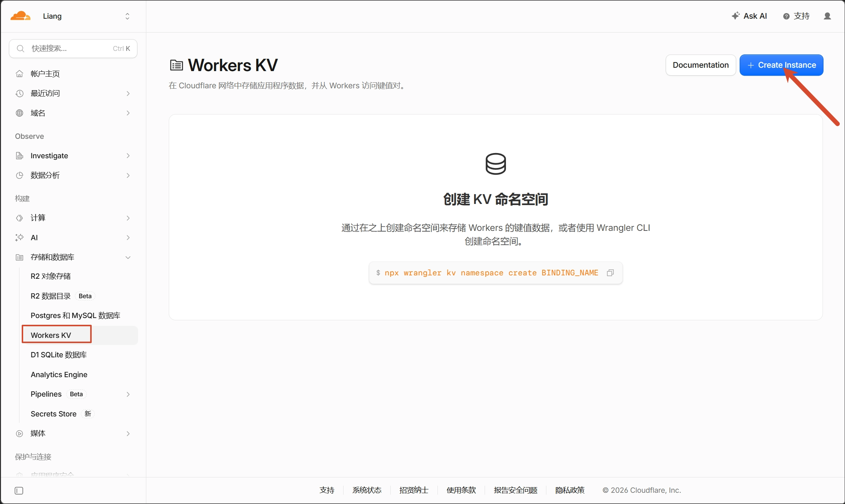Focus the quick search field
This screenshot has width=845, height=504.
[x=73, y=49]
